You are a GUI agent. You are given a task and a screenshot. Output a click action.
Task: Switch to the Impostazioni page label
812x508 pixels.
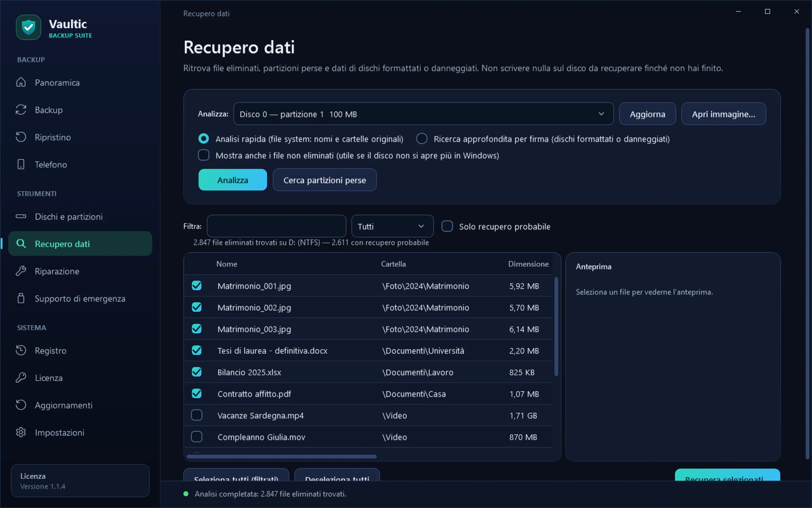59,432
